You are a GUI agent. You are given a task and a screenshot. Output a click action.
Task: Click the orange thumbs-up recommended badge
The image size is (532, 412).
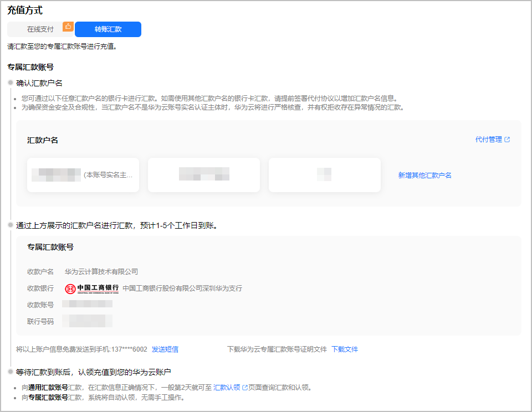(68, 27)
